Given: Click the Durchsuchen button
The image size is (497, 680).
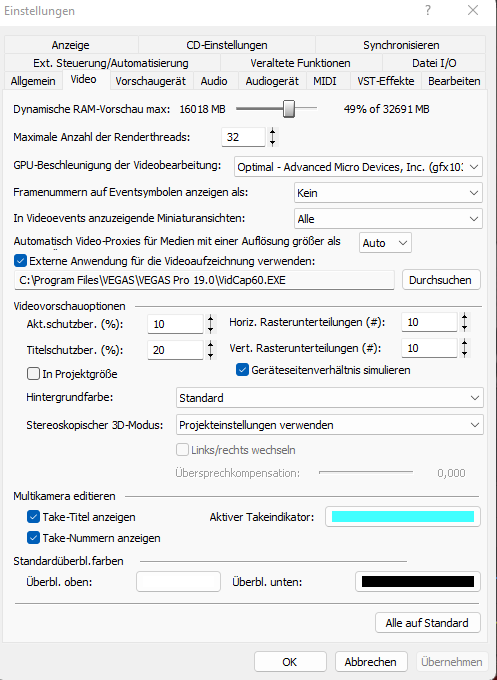Looking at the screenshot, I should pyautogui.click(x=441, y=280).
